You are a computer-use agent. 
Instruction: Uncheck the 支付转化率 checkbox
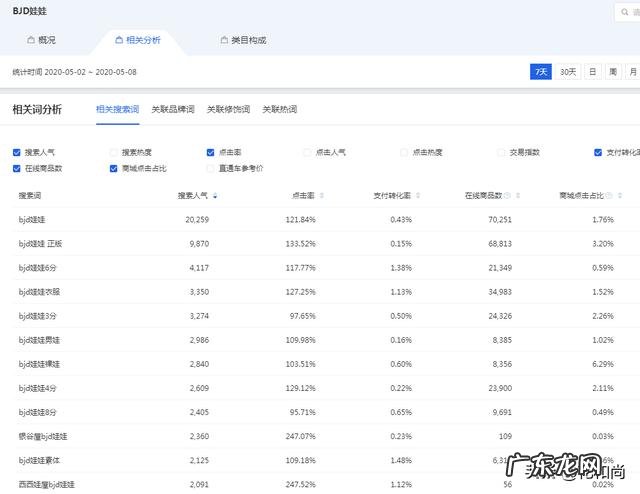(x=598, y=152)
